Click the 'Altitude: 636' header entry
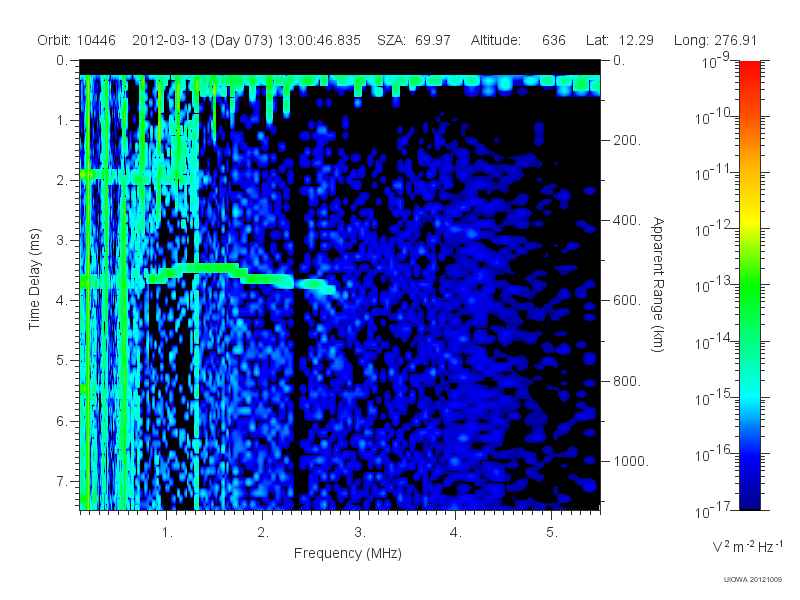 pyautogui.click(x=518, y=40)
